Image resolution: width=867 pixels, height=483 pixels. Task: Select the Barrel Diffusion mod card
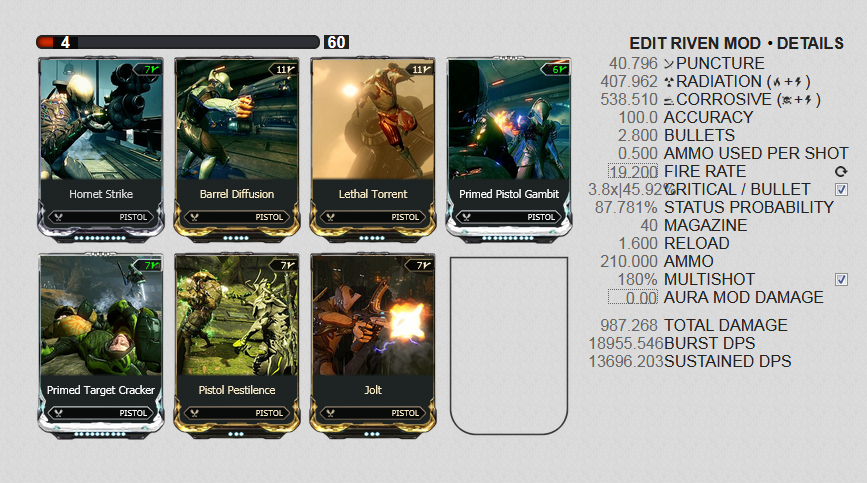point(237,148)
